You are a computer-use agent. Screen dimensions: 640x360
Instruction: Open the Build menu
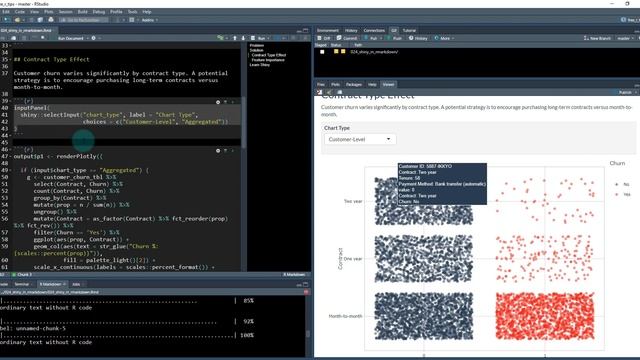click(x=82, y=12)
